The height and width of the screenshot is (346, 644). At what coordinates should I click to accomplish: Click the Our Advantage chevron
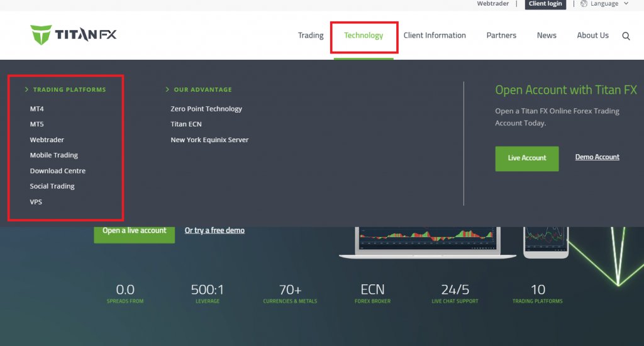click(x=167, y=89)
